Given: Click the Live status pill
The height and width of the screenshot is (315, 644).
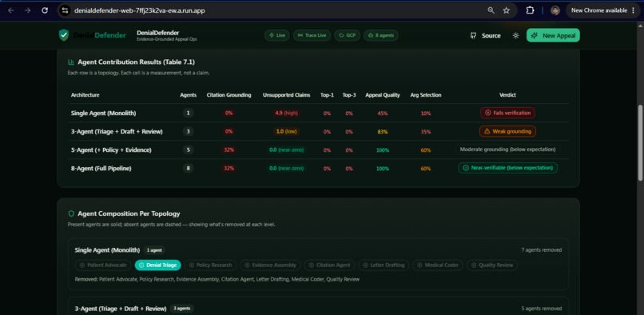Looking at the screenshot, I should (x=276, y=35).
